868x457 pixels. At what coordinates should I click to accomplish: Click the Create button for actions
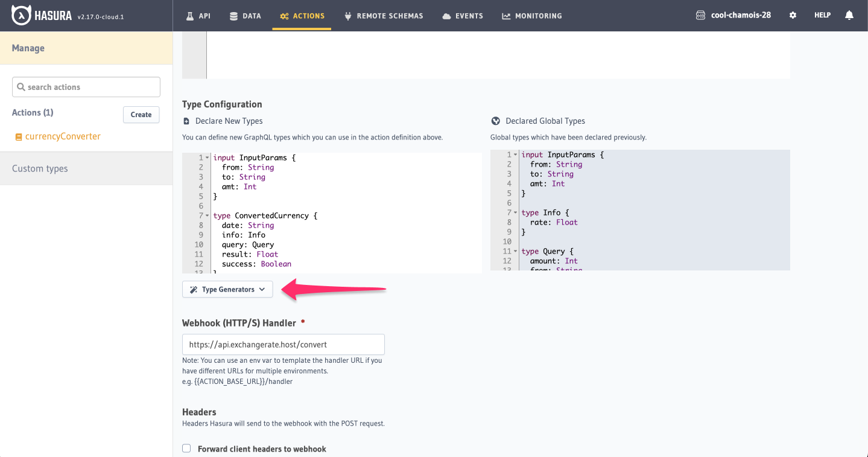[x=141, y=114]
